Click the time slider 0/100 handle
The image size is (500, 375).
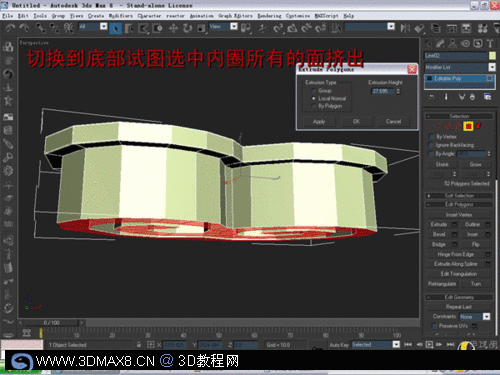point(51,323)
